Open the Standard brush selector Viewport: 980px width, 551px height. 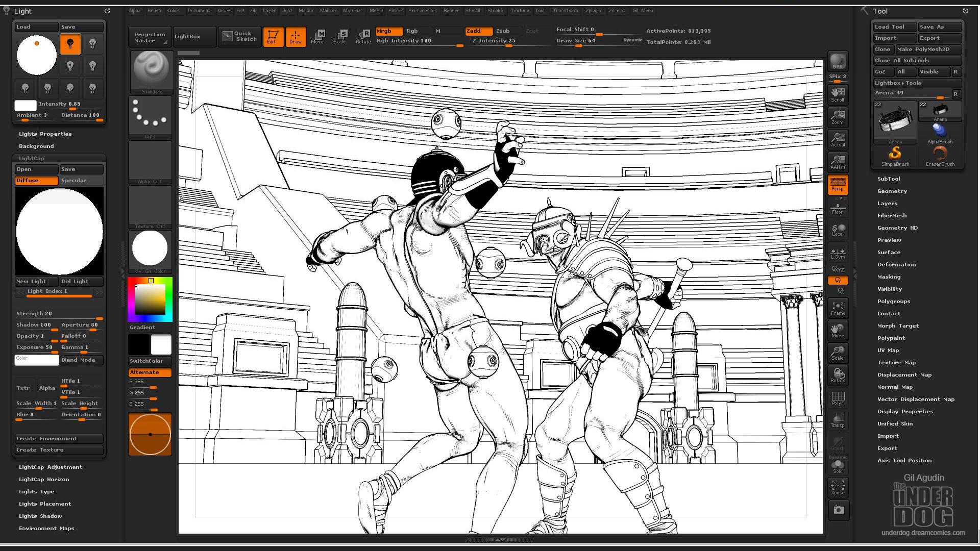click(x=151, y=72)
